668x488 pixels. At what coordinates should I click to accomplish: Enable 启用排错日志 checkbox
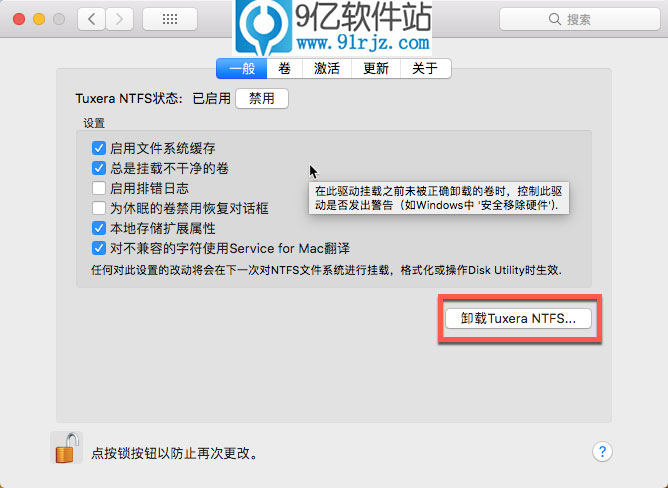pyautogui.click(x=99, y=188)
